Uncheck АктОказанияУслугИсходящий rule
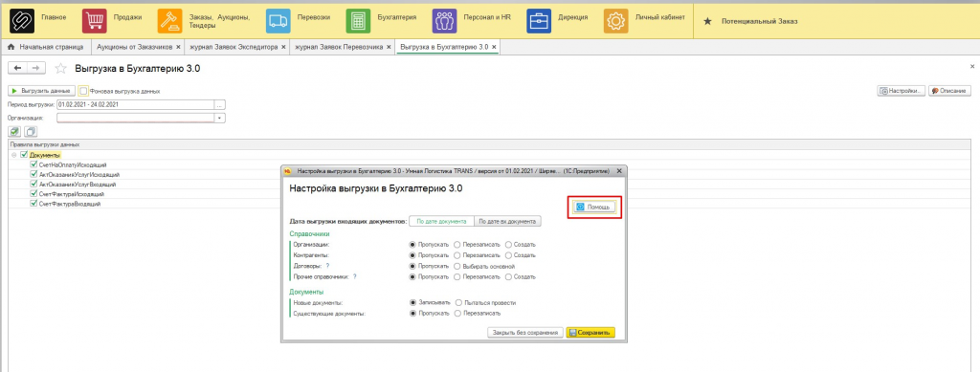 tap(34, 174)
